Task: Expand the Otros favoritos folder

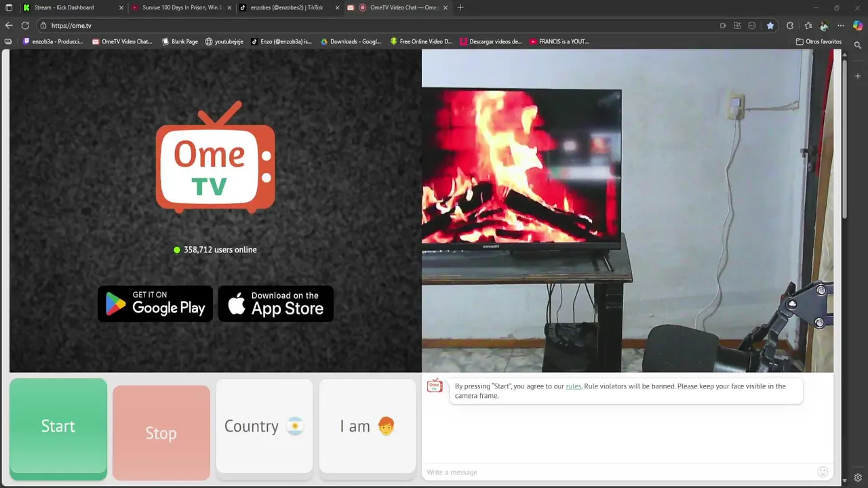Action: [x=818, y=41]
